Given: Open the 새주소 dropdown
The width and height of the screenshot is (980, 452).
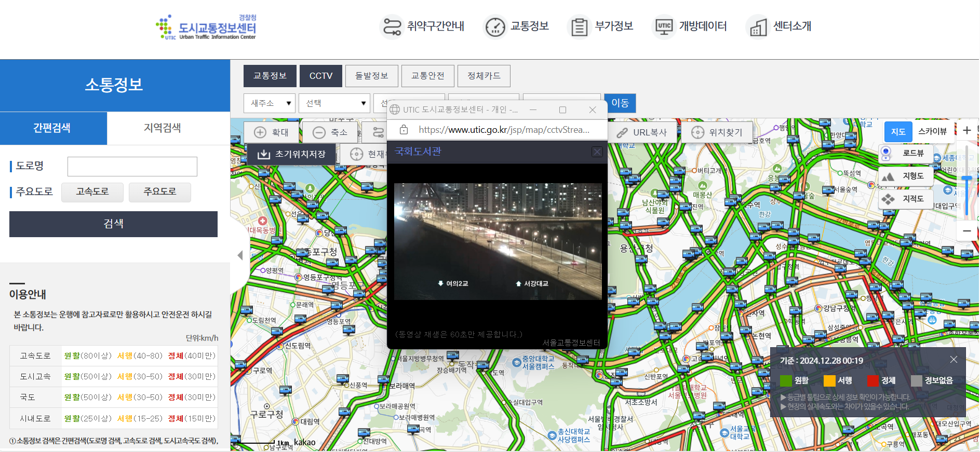Looking at the screenshot, I should click(270, 103).
